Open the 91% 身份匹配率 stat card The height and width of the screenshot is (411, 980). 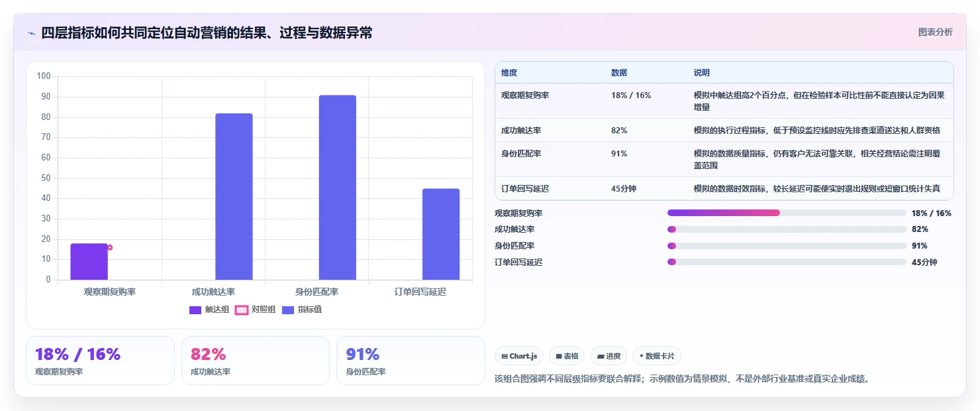click(x=411, y=361)
